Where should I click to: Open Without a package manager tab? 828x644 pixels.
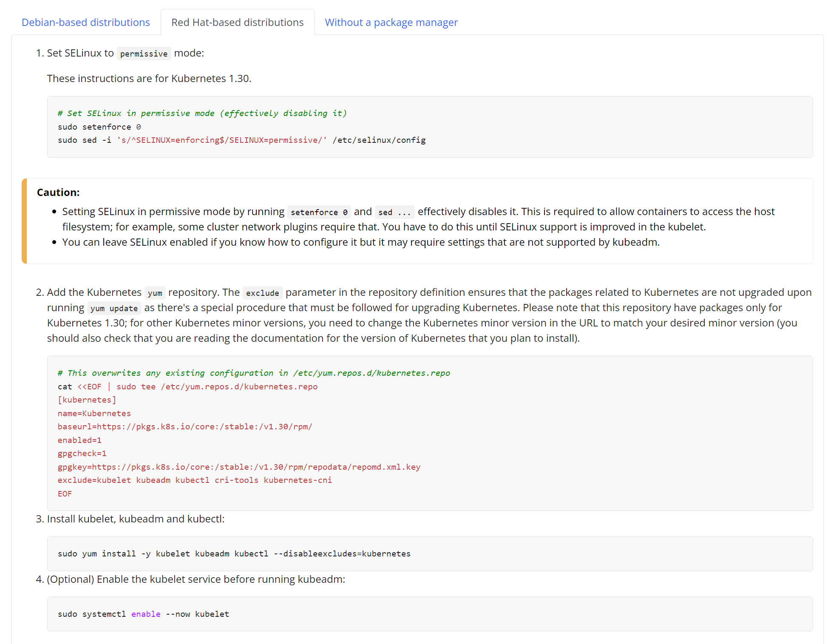(x=391, y=23)
